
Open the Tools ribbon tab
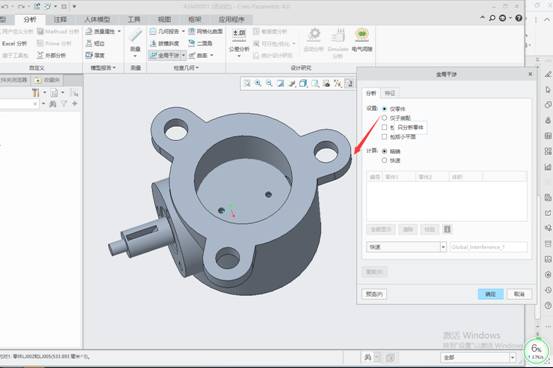[134, 19]
